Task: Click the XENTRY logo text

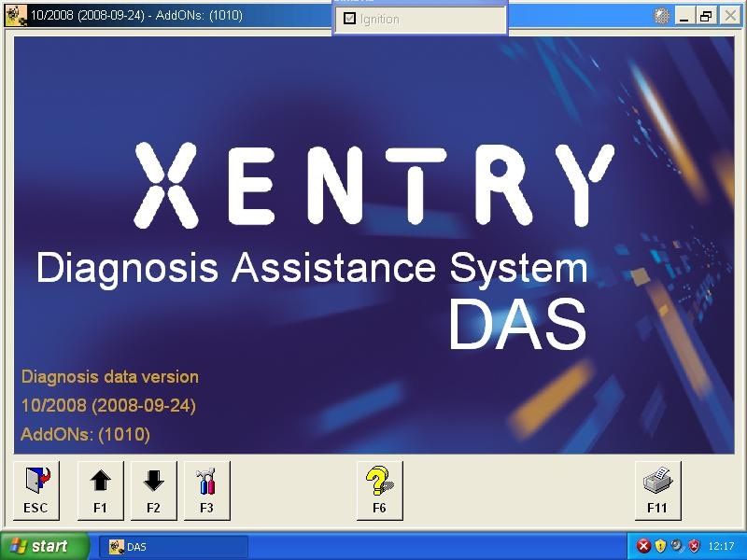Action: [x=374, y=185]
